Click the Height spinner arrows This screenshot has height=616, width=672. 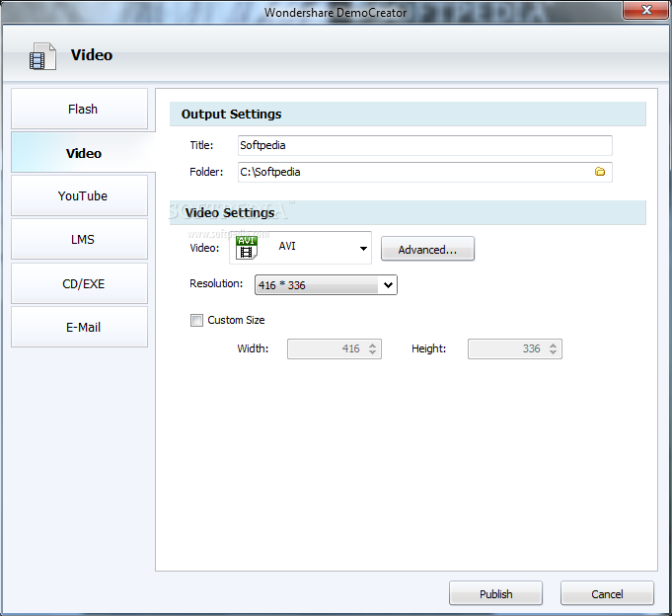coord(553,348)
